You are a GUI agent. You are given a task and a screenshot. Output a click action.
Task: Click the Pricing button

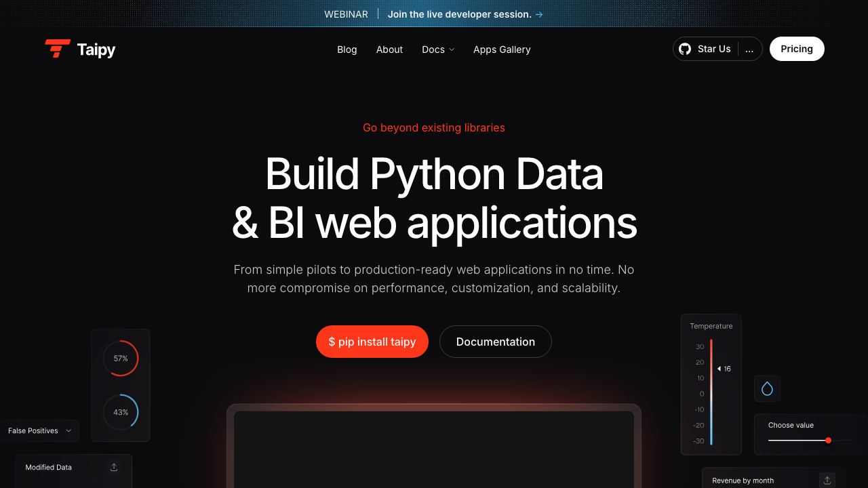click(797, 49)
